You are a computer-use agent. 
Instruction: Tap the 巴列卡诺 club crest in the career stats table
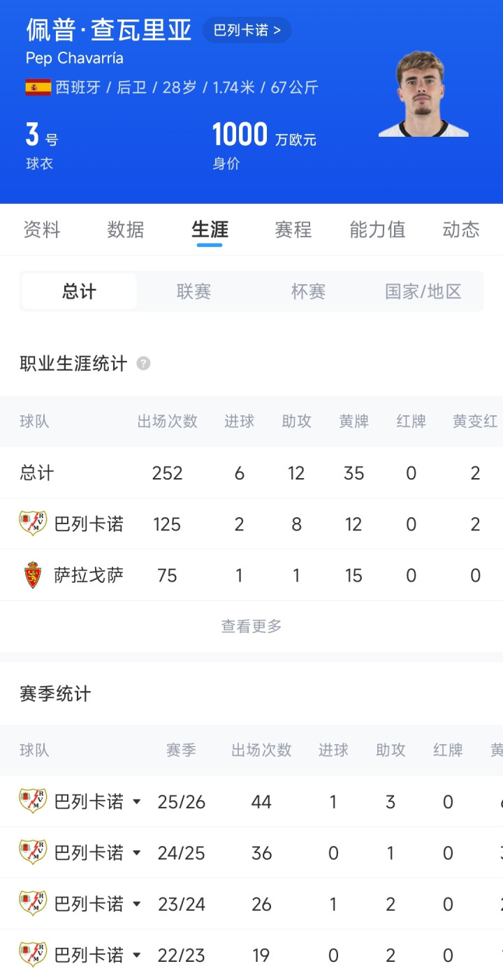33,524
